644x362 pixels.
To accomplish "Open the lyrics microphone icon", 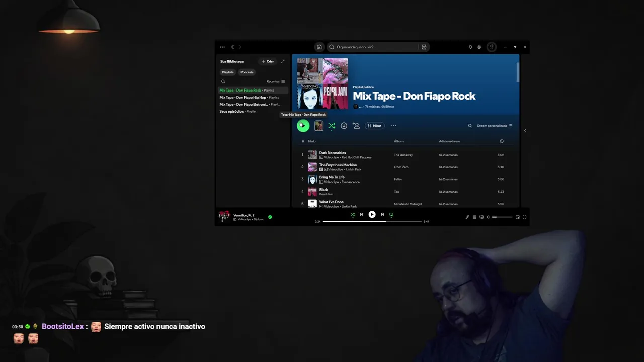I will point(467,217).
